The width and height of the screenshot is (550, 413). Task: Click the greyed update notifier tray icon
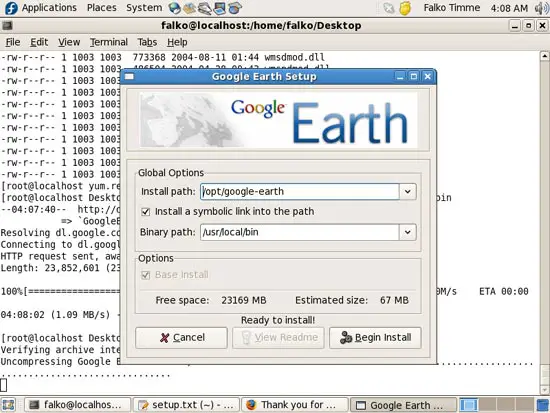point(388,8)
